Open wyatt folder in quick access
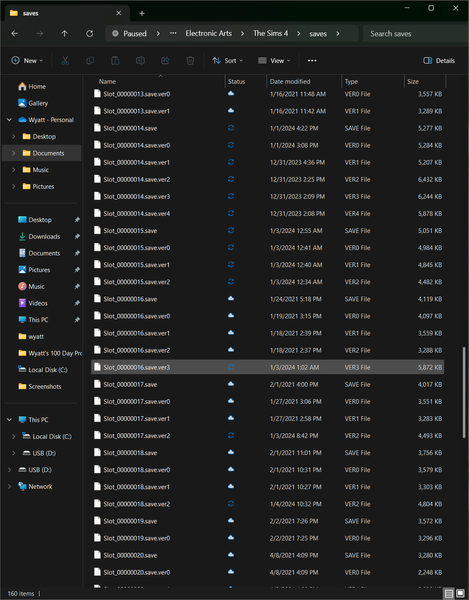Viewport: 469px width, 600px height. (x=31, y=336)
